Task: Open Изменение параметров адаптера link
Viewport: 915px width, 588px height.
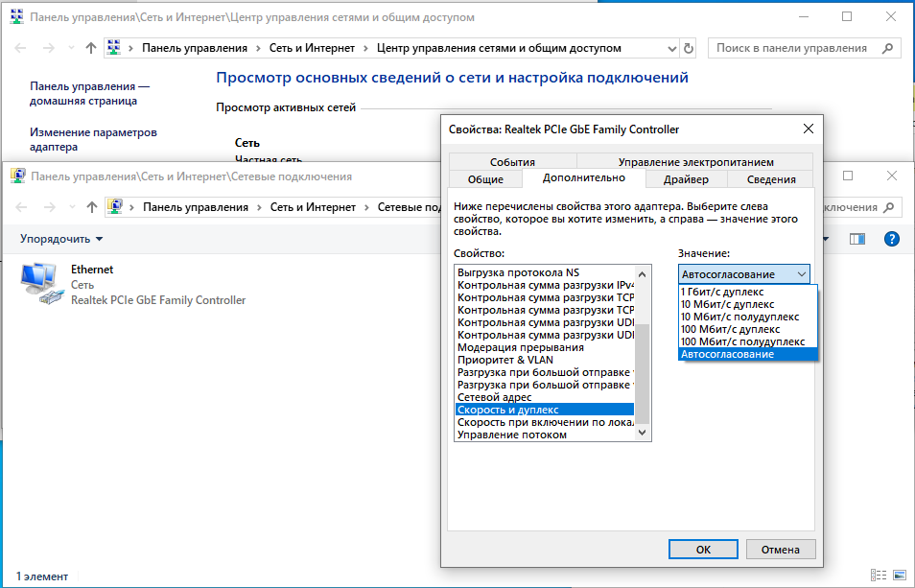Action: 93,140
